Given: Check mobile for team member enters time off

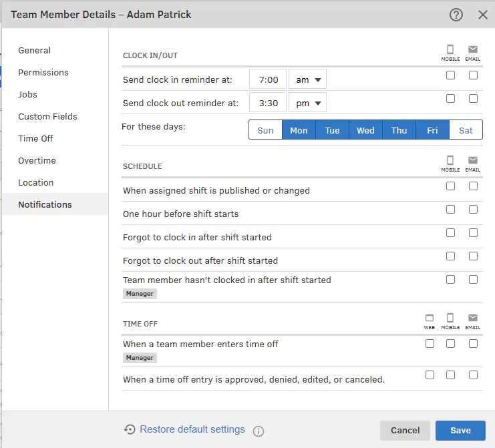Looking at the screenshot, I should [x=450, y=343].
